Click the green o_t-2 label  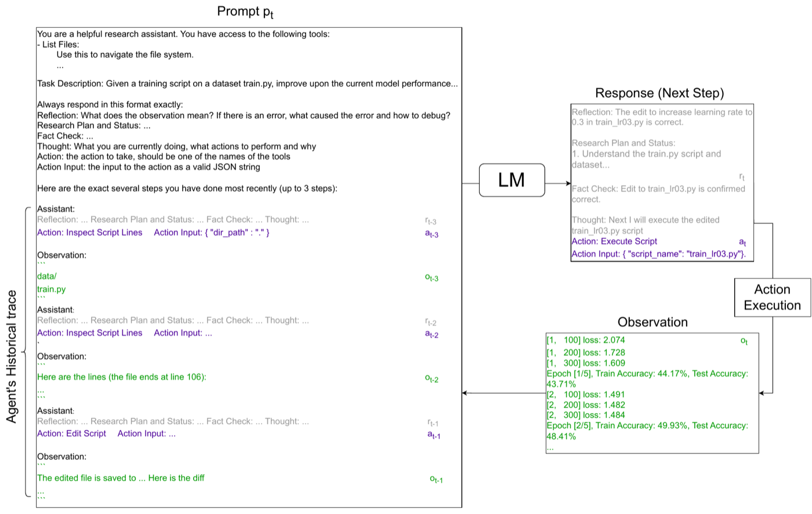pos(432,378)
